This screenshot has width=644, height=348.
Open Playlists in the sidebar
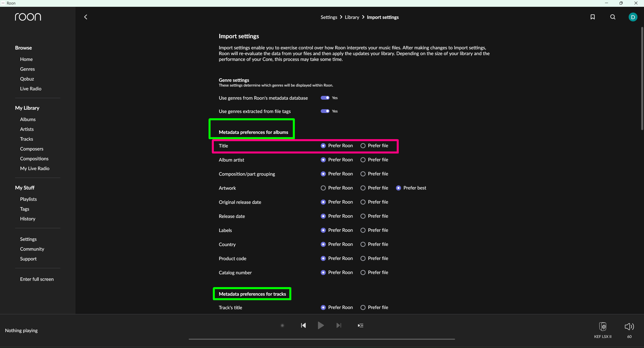click(28, 199)
